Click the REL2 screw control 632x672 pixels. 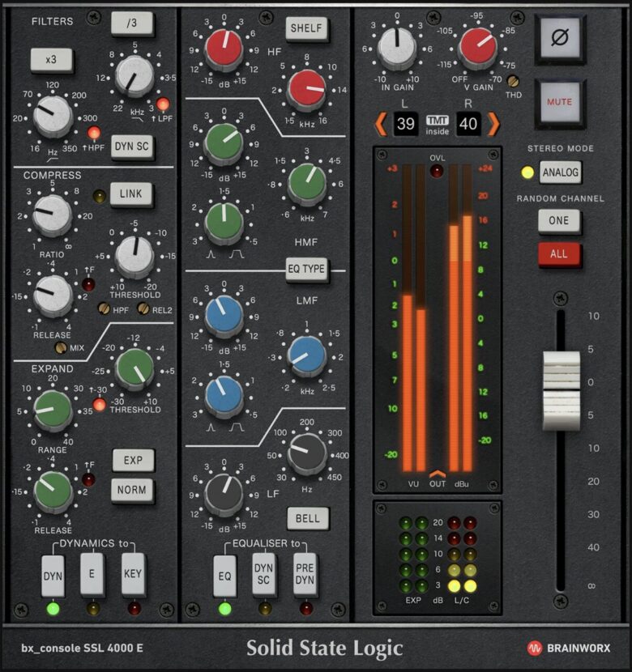[143, 308]
